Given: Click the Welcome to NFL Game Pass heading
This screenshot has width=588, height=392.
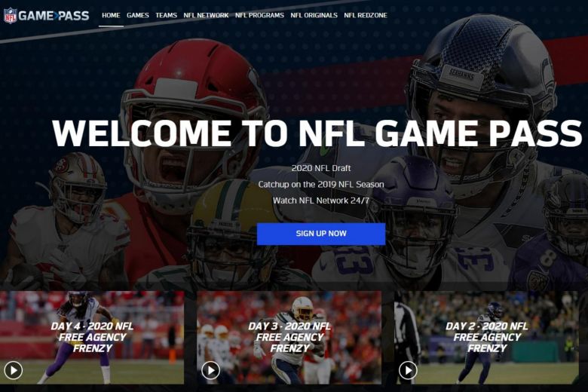Looking at the screenshot, I should (x=317, y=133).
